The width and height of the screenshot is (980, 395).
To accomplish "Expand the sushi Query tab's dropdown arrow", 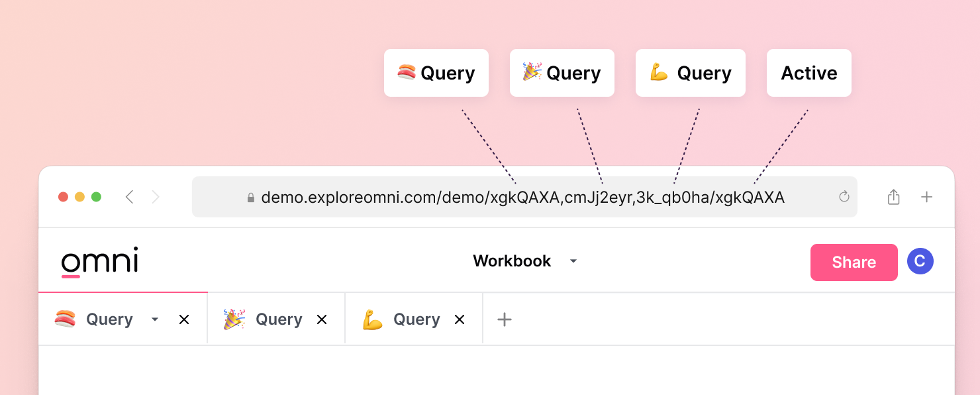I will (x=155, y=319).
